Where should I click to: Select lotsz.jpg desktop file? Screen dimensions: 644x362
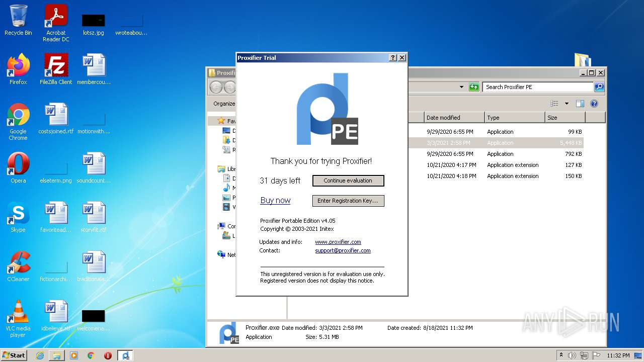[93, 24]
